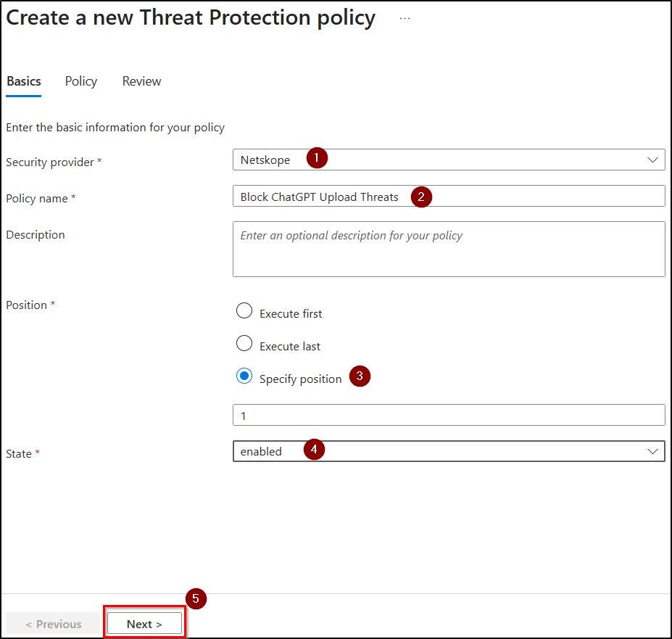Select the Basics tab
Image resolution: width=672 pixels, height=639 pixels.
24,81
